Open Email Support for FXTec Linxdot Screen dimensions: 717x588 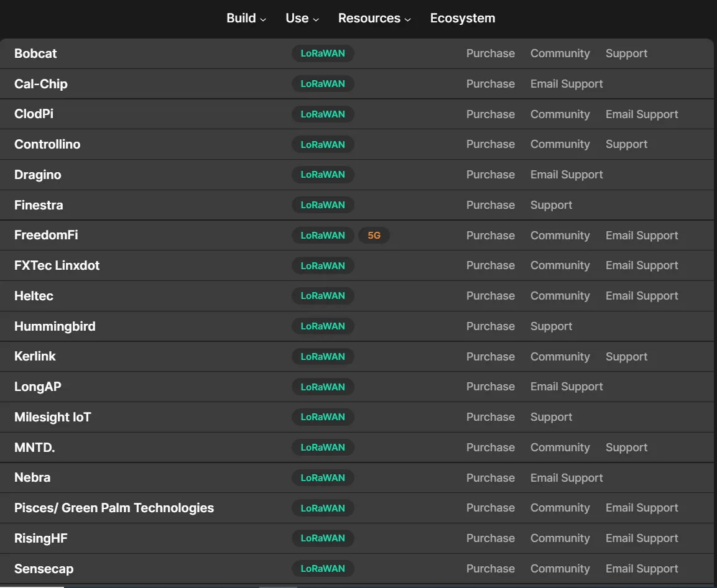pyautogui.click(x=642, y=265)
